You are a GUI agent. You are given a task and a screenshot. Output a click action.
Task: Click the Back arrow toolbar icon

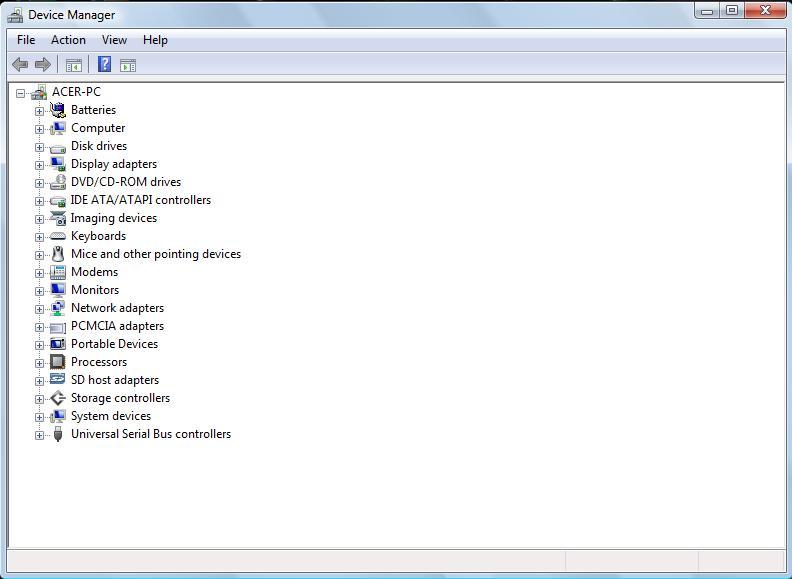pyautogui.click(x=20, y=65)
